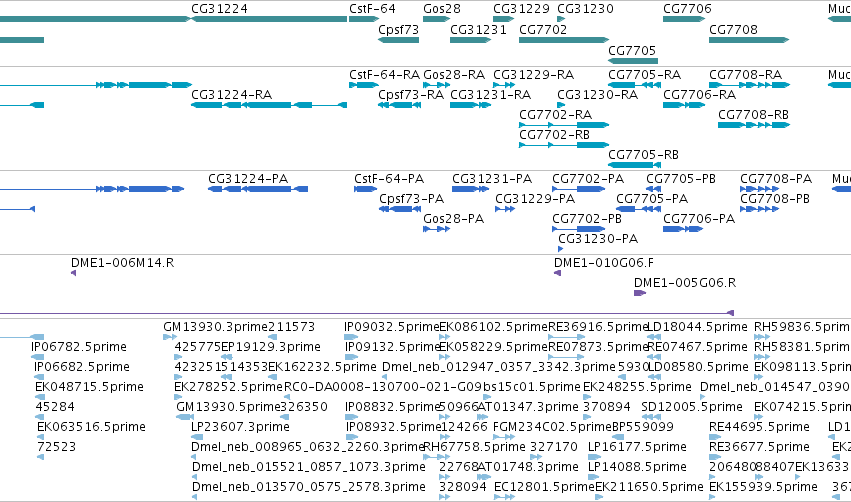The height and width of the screenshot is (502, 851).
Task: Select the IP06682.5prime EST label
Action: pyautogui.click(x=82, y=366)
